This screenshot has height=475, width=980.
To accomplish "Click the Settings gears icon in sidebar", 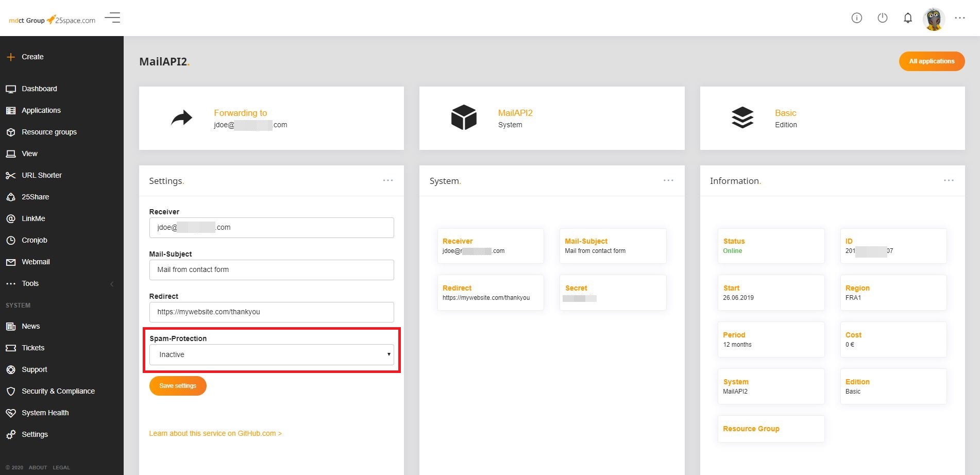I will tap(11, 434).
